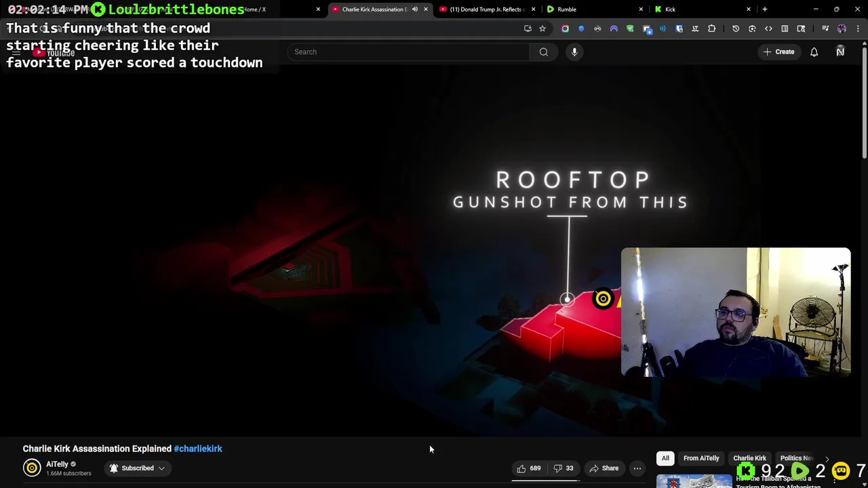Screen dimensions: 868x488
Task: Click the blue sphere extension icon
Action: click(581, 28)
